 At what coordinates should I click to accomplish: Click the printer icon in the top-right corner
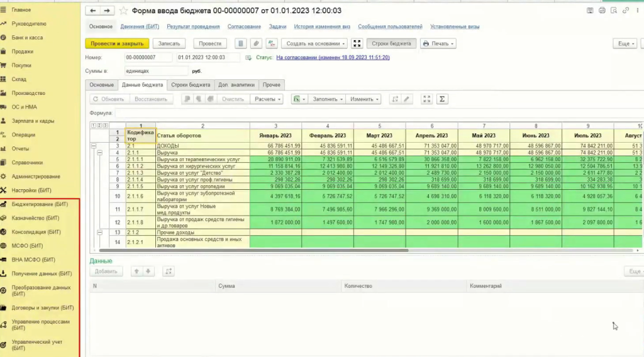(x=602, y=10)
